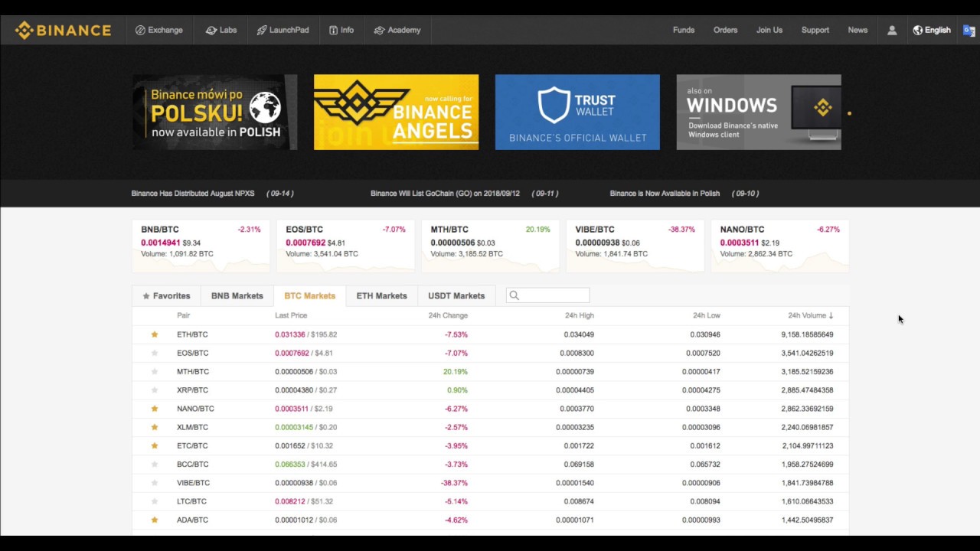Click the search magnifier icon

[514, 295]
